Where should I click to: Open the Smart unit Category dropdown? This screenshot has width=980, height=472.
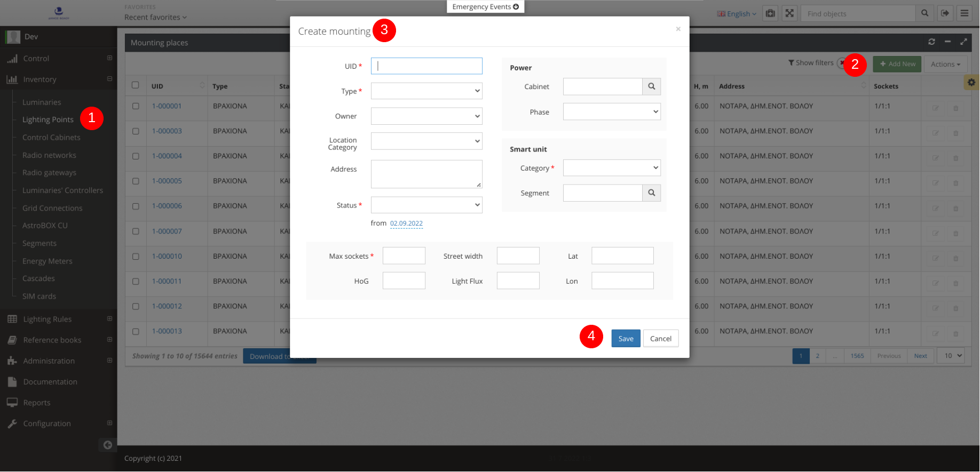pos(611,168)
